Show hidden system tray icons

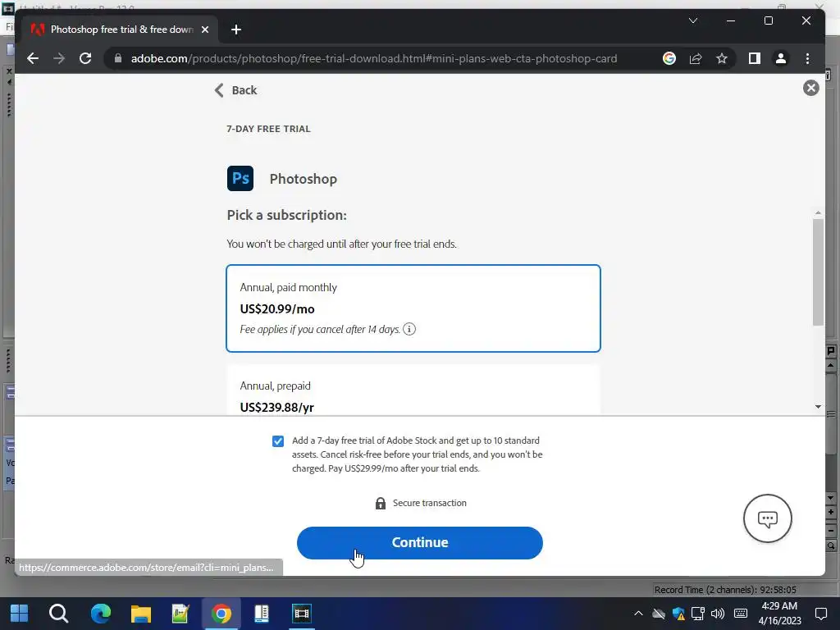click(x=638, y=614)
